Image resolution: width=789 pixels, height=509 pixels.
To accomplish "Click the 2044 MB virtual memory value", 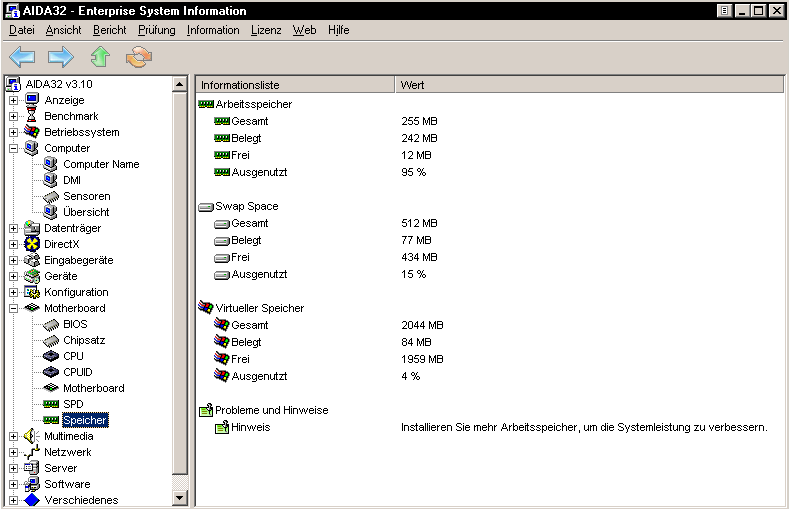I will 422,325.
